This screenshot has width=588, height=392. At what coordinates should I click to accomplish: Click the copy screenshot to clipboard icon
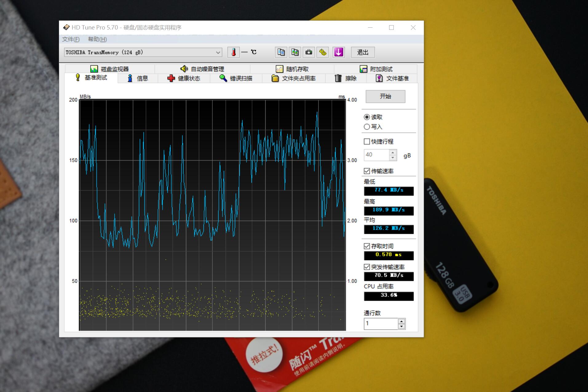click(295, 52)
